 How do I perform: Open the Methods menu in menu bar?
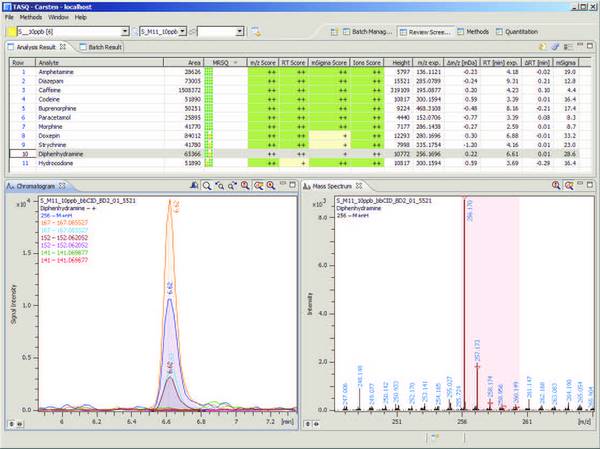[31, 17]
